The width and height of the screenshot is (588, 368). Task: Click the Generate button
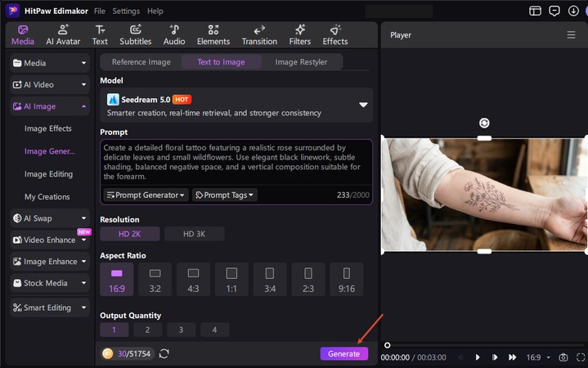(x=343, y=353)
